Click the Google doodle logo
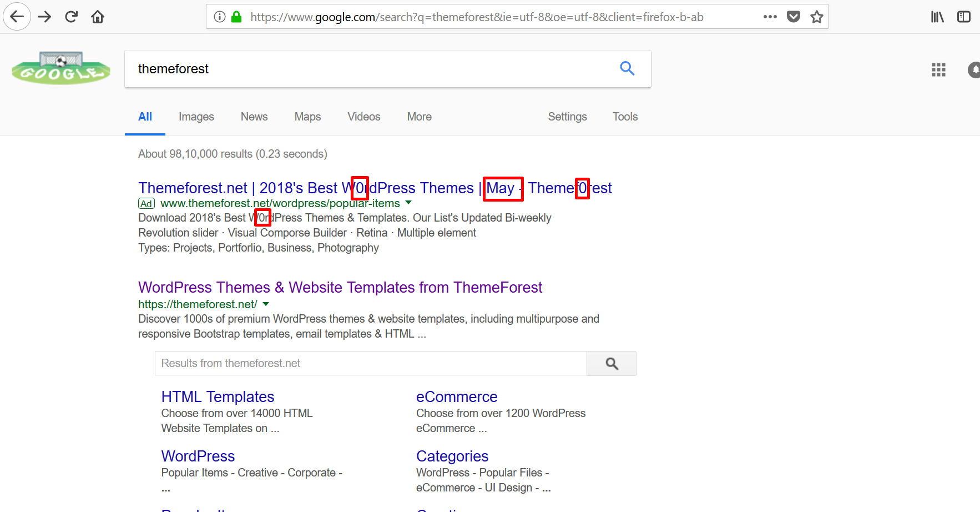The width and height of the screenshot is (980, 512). click(x=61, y=68)
